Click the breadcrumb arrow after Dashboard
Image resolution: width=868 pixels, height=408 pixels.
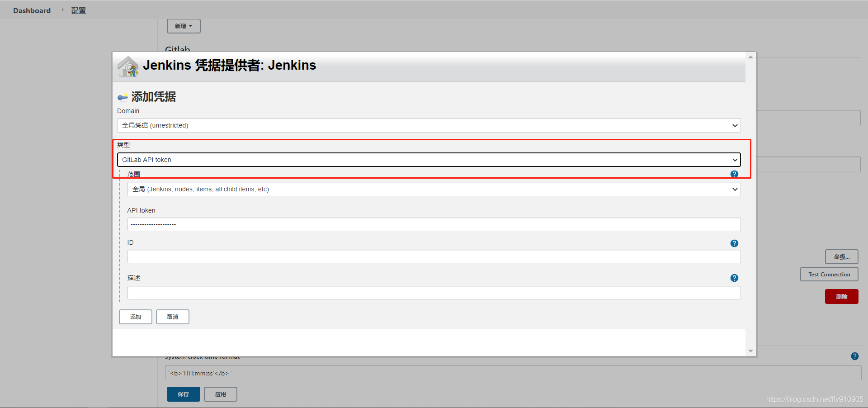tap(62, 10)
